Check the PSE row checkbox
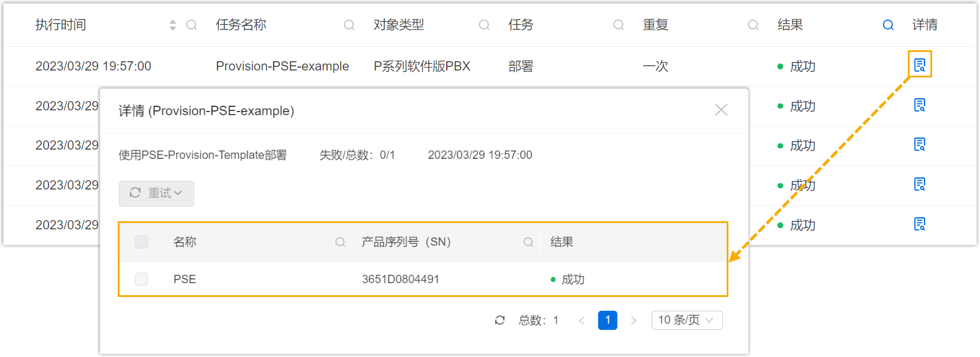This screenshot has height=357, width=980. [x=141, y=279]
